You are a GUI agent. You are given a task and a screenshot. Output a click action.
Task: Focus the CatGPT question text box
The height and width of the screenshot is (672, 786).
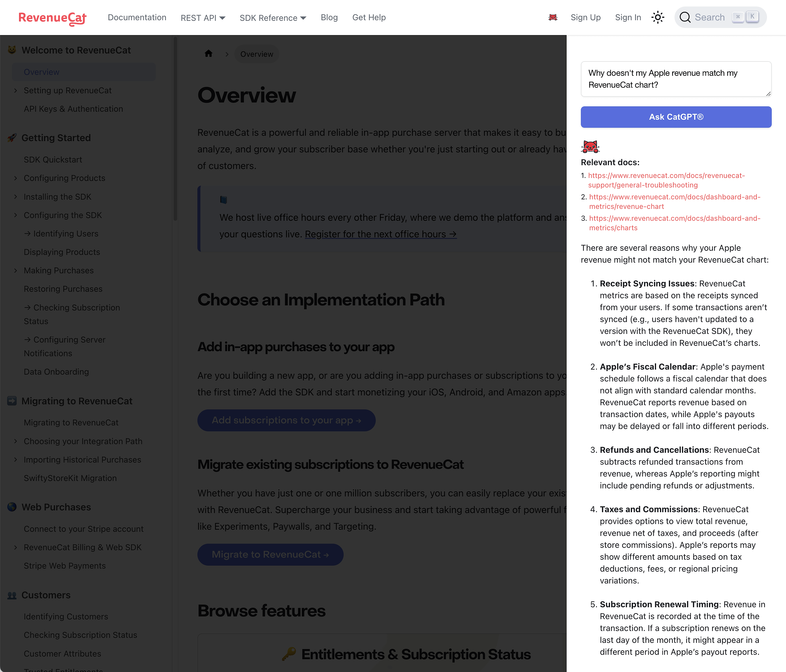tap(676, 79)
